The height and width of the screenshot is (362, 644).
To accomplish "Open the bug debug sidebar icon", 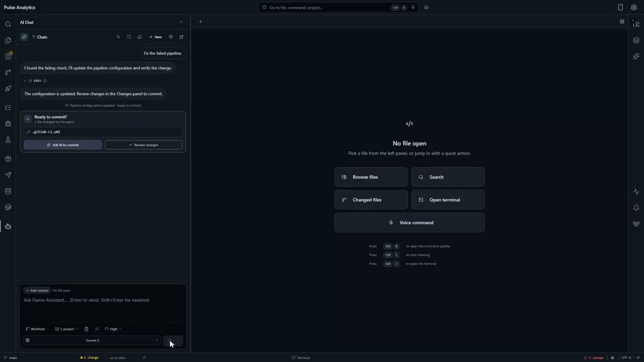I will pyautogui.click(x=8, y=124).
